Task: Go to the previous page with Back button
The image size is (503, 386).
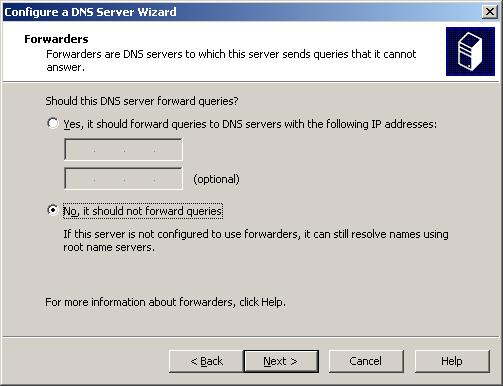Action: pos(206,361)
